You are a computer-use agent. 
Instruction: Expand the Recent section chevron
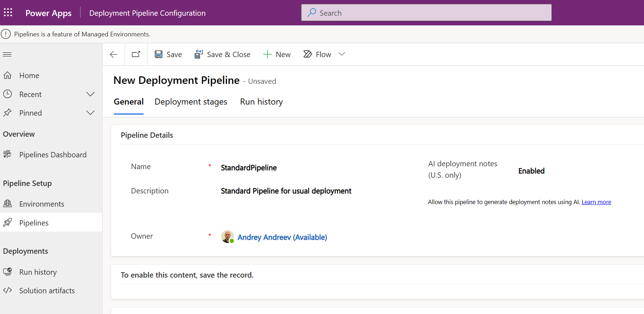coord(90,94)
